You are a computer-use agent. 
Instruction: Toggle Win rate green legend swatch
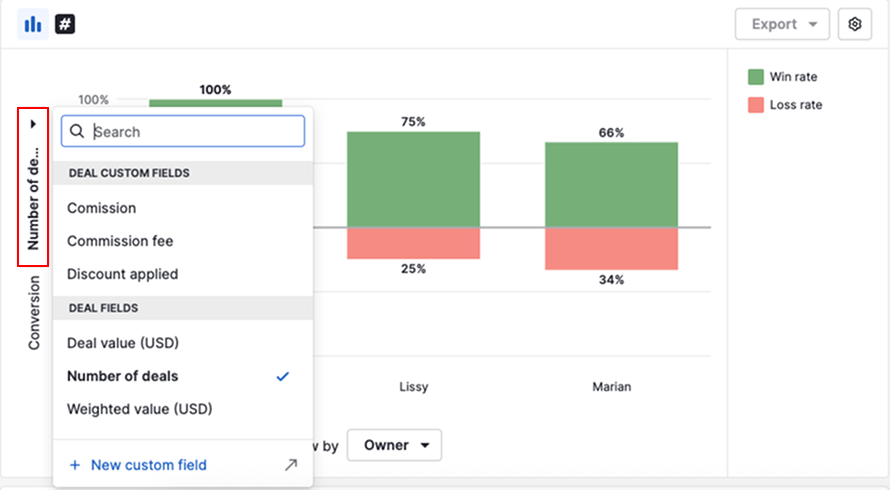pyautogui.click(x=756, y=77)
